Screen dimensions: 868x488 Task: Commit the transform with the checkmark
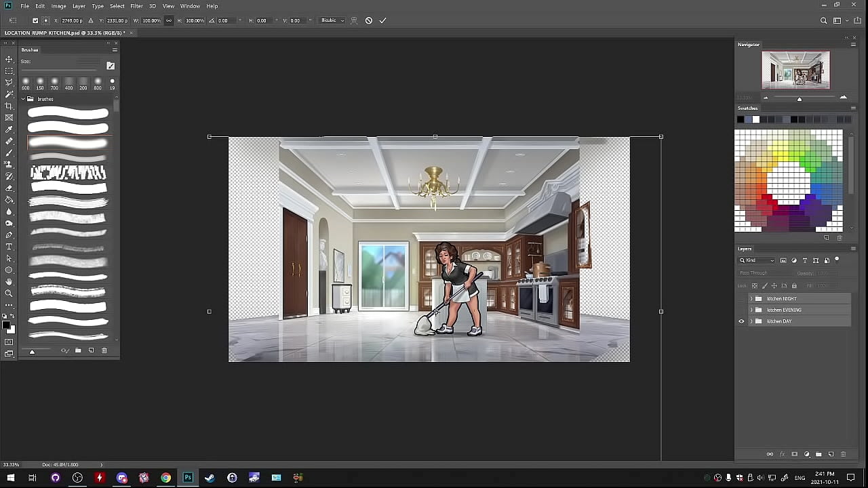(x=382, y=20)
